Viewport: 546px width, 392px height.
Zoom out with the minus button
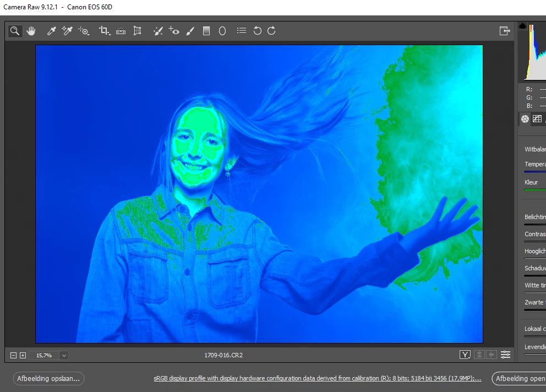[x=13, y=356]
